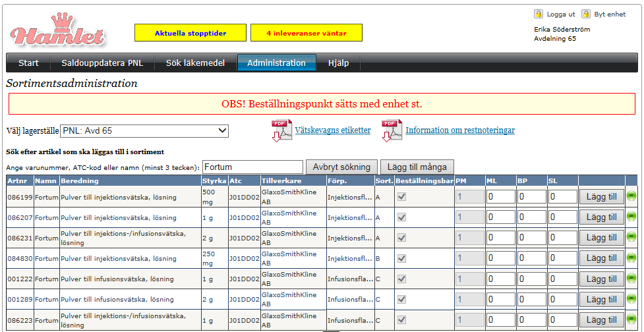Click SL field for article 086223
Screen dimensions: 644x332
(562, 319)
